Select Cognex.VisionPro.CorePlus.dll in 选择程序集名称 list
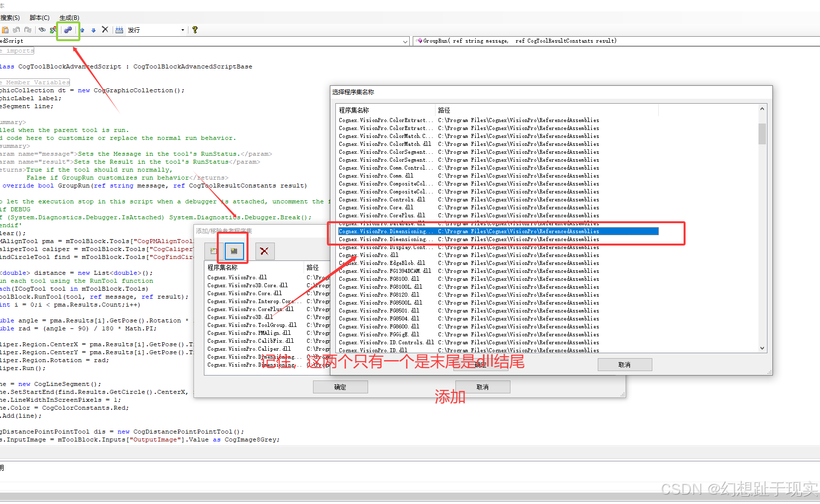 click(x=498, y=215)
